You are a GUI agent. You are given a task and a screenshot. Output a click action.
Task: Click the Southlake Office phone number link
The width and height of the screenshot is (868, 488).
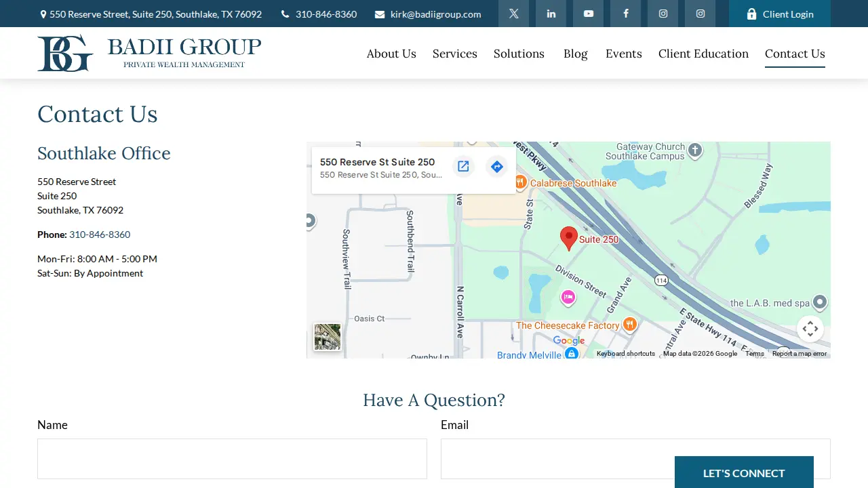coord(100,235)
